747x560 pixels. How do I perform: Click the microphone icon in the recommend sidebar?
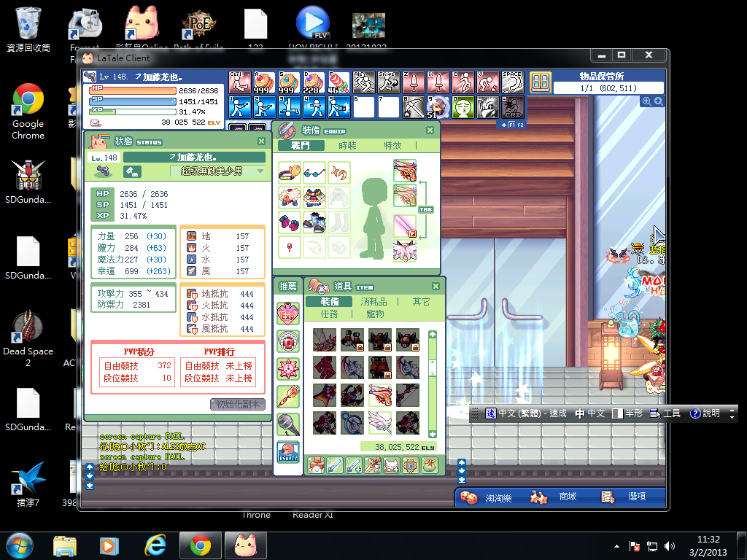pos(288,424)
